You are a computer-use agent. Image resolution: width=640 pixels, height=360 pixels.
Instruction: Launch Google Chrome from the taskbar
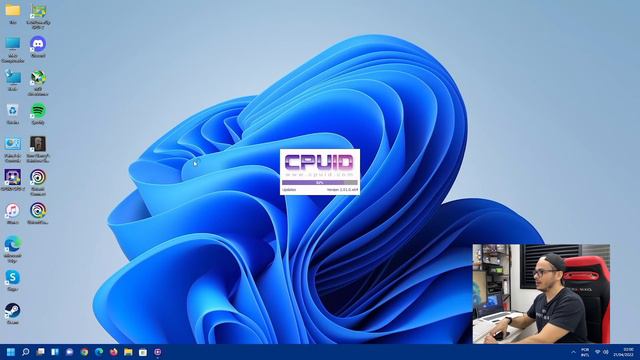(84, 352)
